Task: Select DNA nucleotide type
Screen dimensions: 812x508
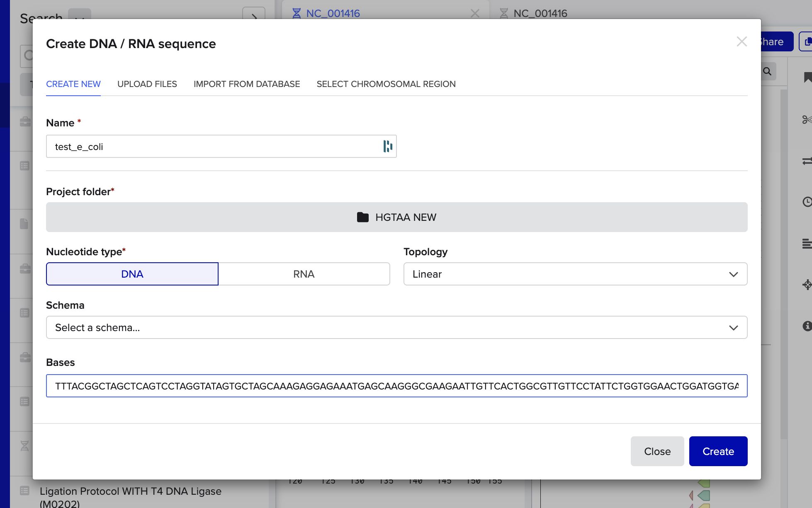Action: tap(132, 274)
